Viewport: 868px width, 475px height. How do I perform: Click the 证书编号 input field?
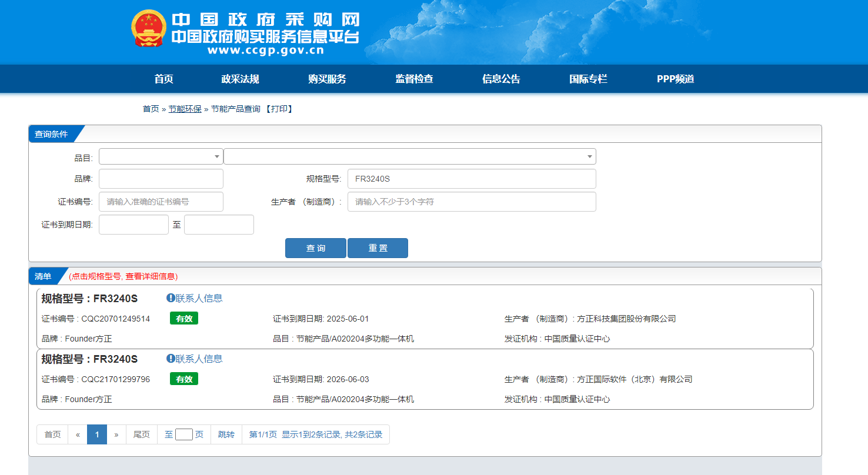coord(161,202)
